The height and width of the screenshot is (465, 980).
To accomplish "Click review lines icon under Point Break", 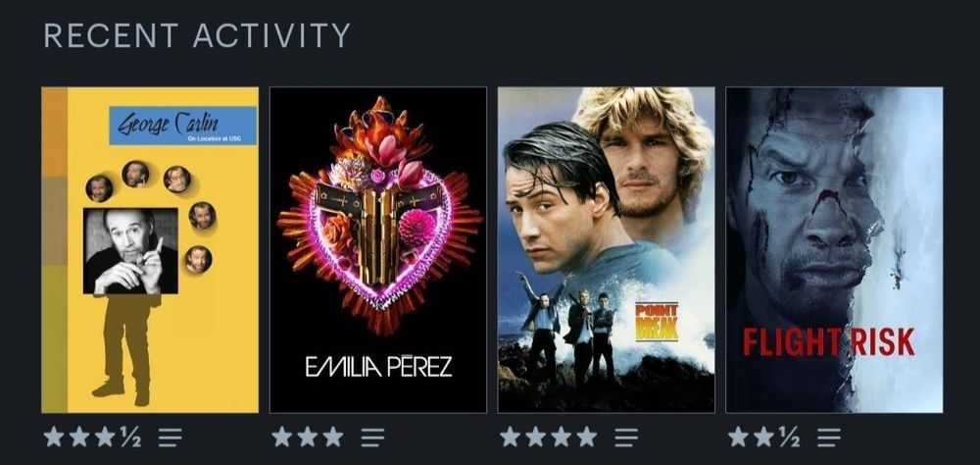I will tap(626, 437).
